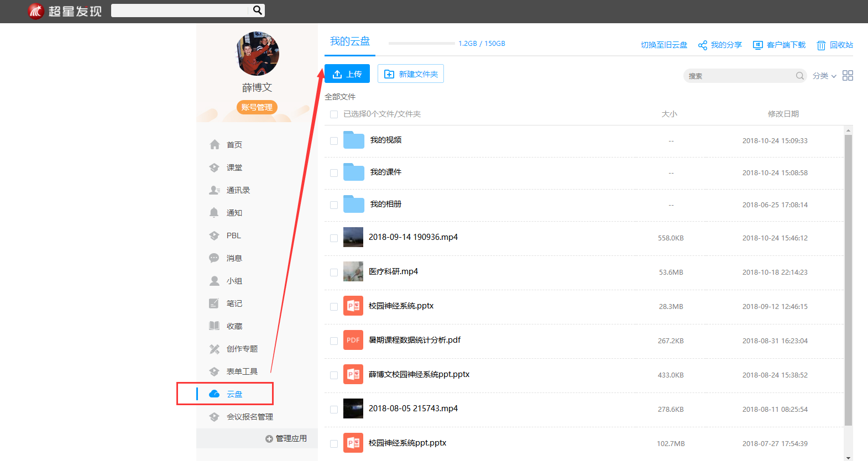
Task: Toggle the select-all files checkbox
Action: [334, 114]
